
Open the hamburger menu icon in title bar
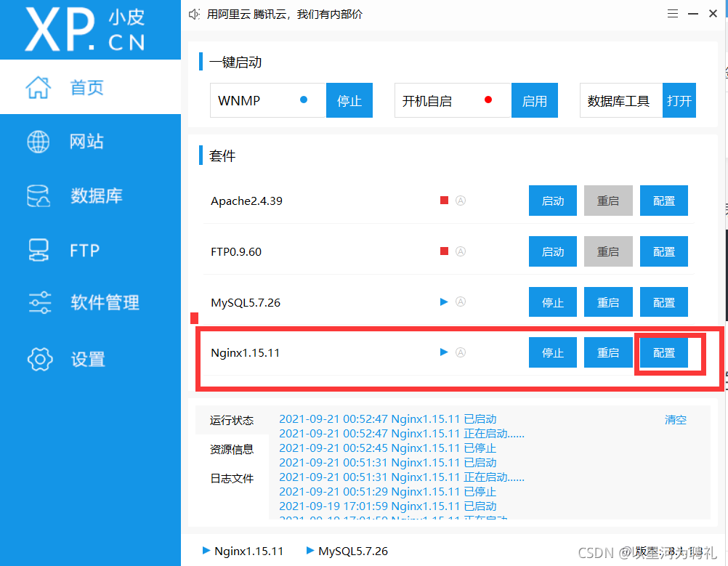(x=673, y=14)
